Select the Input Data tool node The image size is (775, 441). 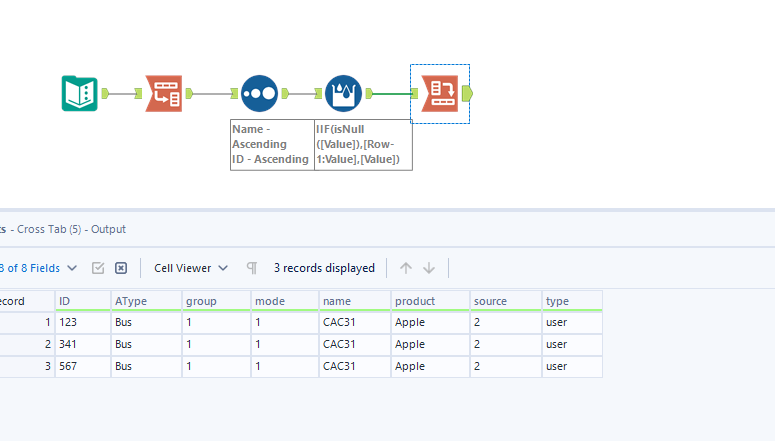pyautogui.click(x=80, y=94)
